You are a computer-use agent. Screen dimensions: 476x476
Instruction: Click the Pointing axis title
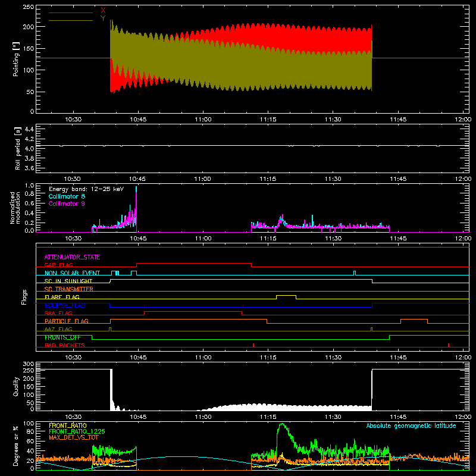(16, 59)
